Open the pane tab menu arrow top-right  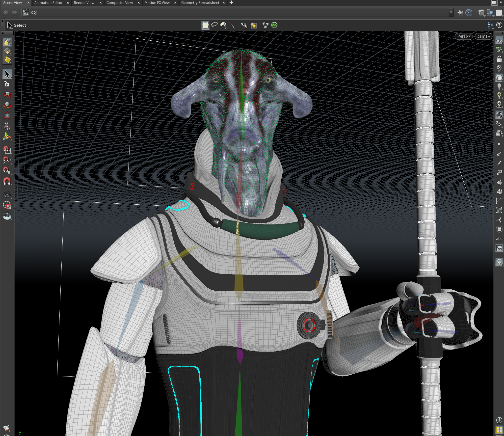pos(501,2)
